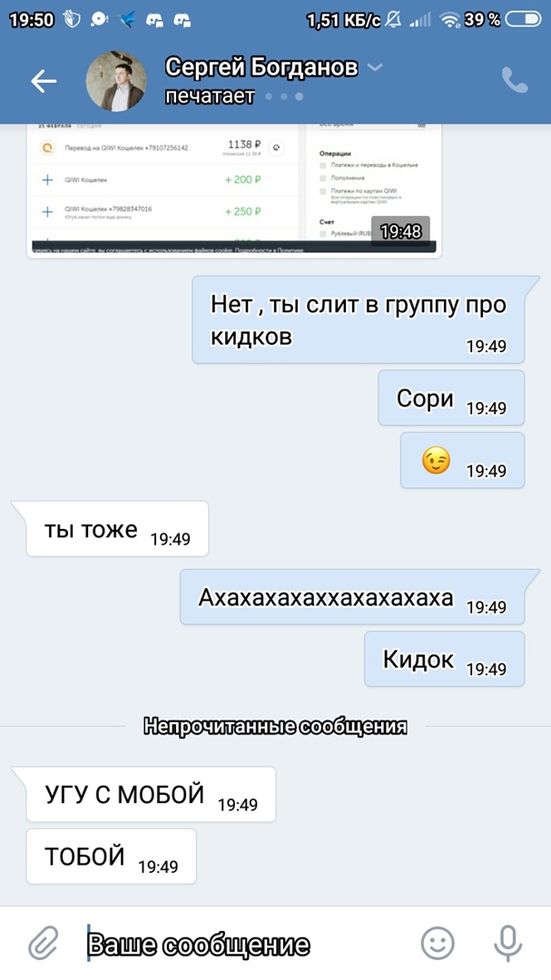Open the QIWI wallet screenshot image
This screenshot has height=980, width=551.
234,191
